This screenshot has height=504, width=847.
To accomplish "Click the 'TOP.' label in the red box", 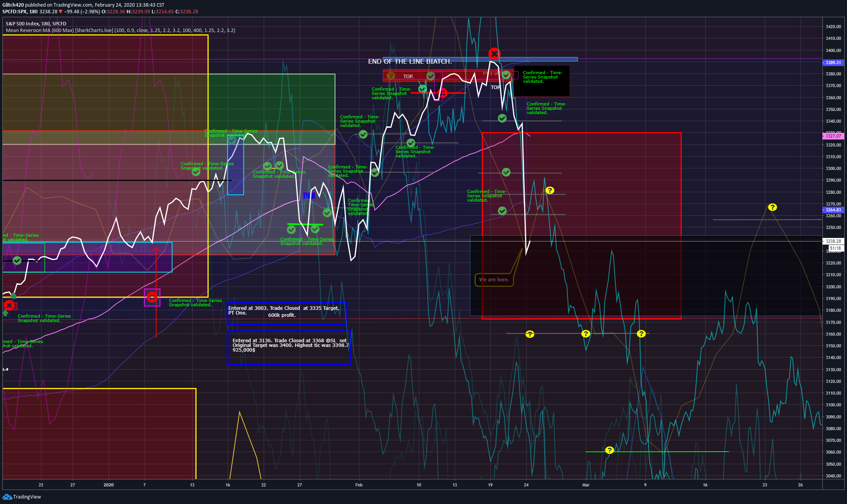I will point(408,77).
